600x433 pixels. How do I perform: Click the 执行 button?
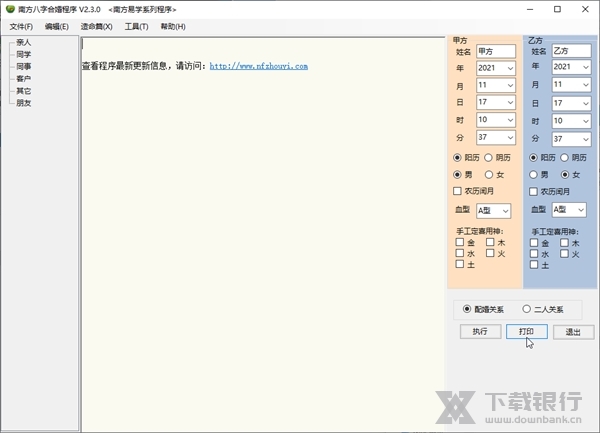tap(481, 332)
